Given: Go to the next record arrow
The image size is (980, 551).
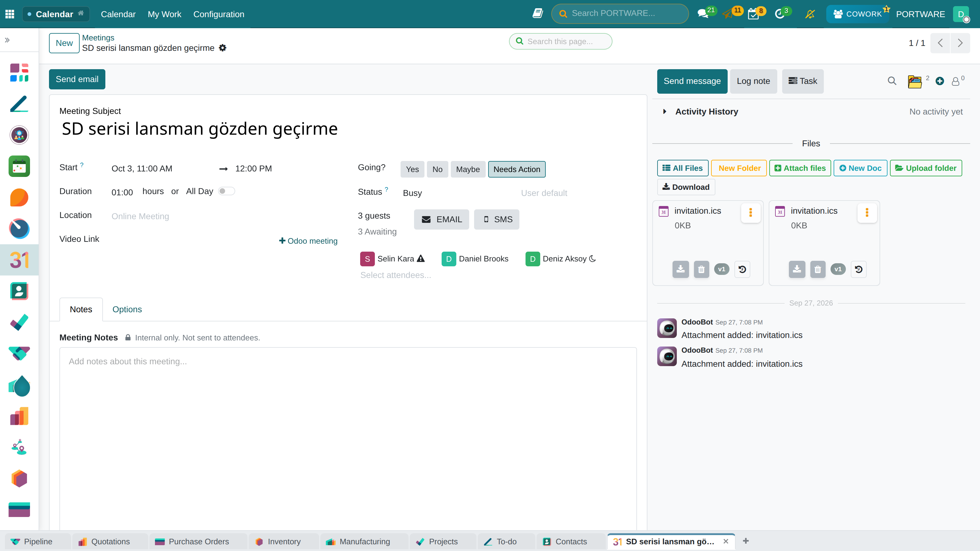Looking at the screenshot, I should (960, 43).
